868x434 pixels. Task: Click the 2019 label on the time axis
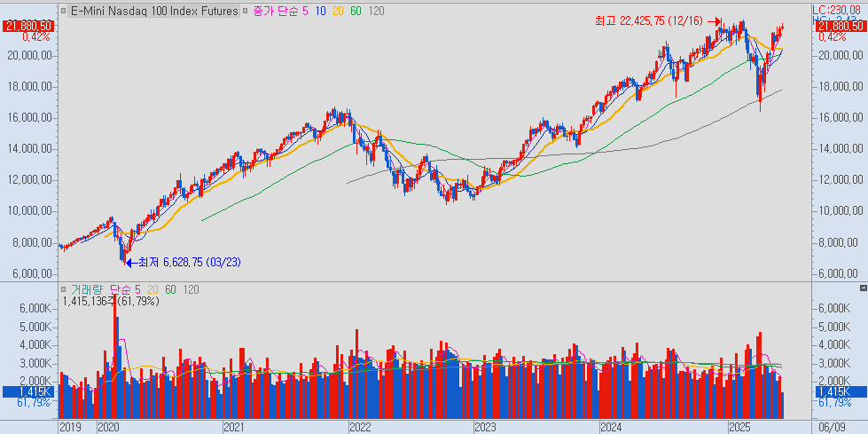tap(70, 428)
